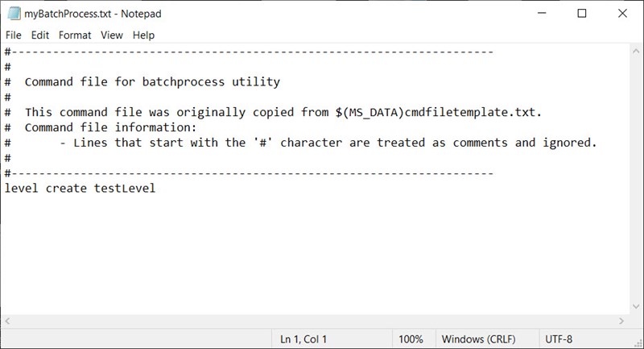The width and height of the screenshot is (644, 349).
Task: Open the View menu
Action: (x=112, y=35)
